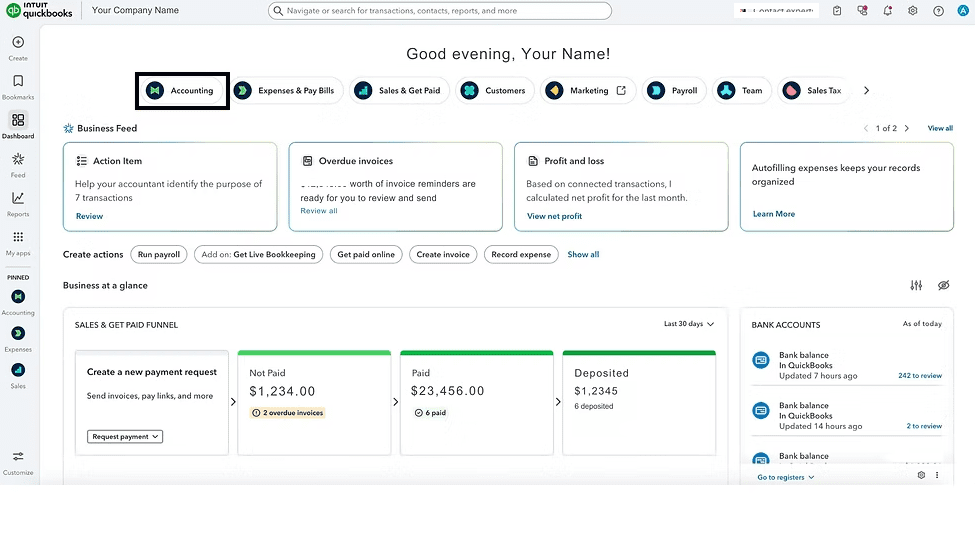Expand Go to registers dropdown
The height and width of the screenshot is (545, 975).
(x=785, y=477)
